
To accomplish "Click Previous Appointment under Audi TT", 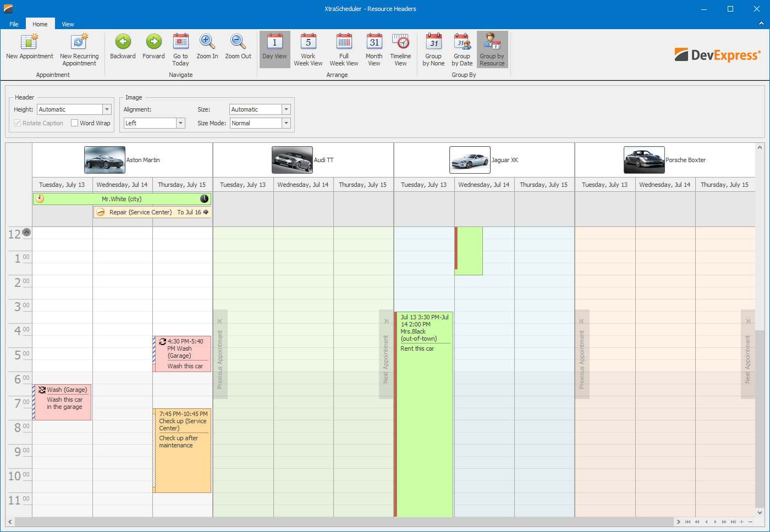I will click(220, 354).
